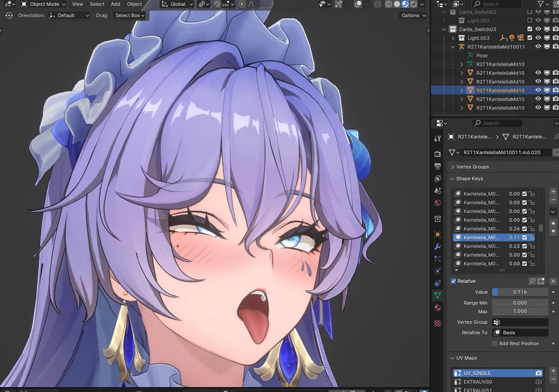Toggle the snapping magnet icon
Viewport: 559px width, 392px height.
[217, 4]
